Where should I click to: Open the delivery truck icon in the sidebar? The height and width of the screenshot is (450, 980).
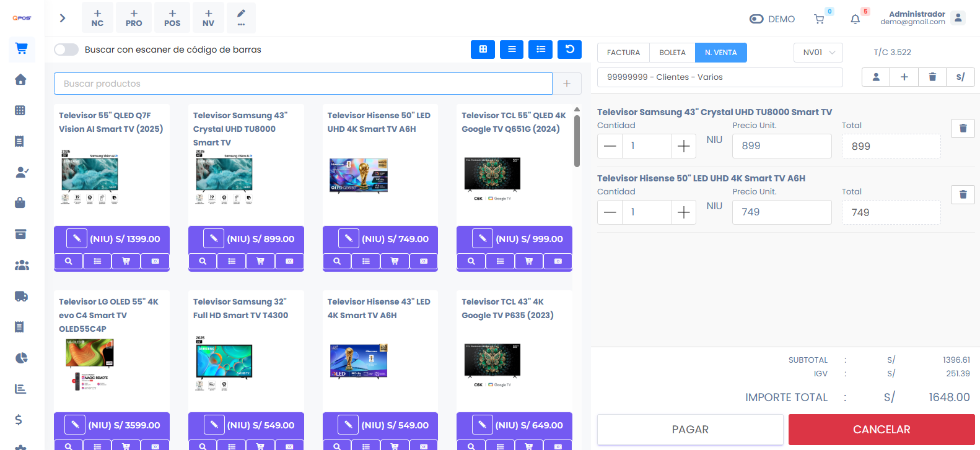click(22, 296)
